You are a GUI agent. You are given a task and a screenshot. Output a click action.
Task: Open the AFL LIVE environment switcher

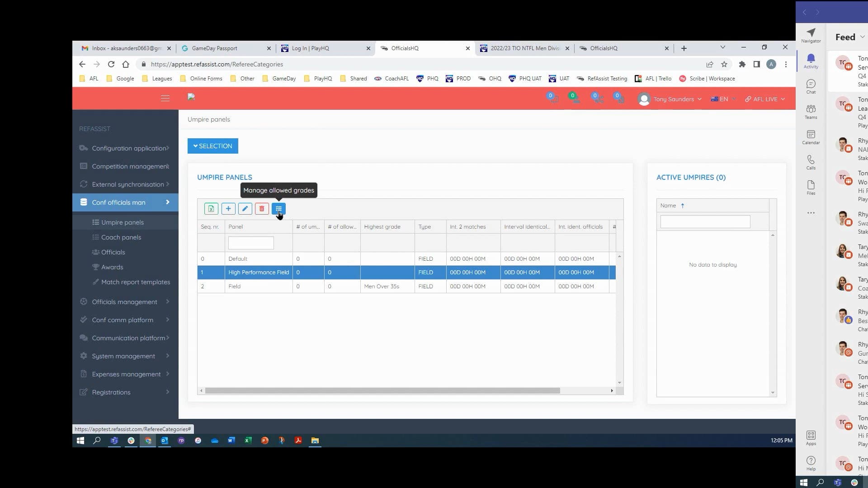coord(765,99)
